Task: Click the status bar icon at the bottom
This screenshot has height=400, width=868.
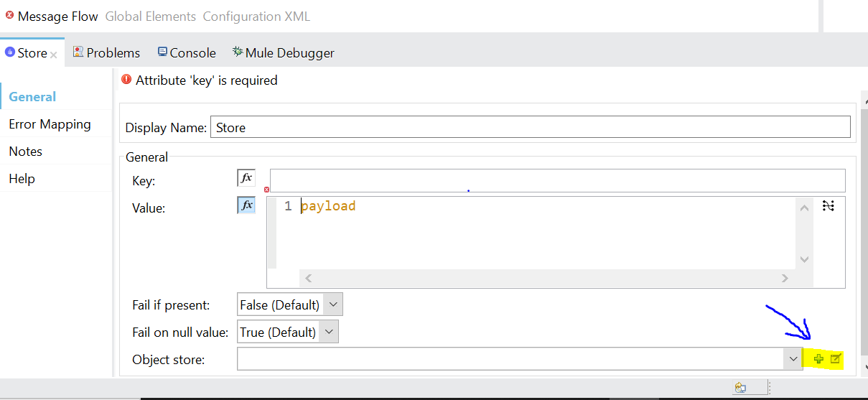Action: [x=739, y=389]
